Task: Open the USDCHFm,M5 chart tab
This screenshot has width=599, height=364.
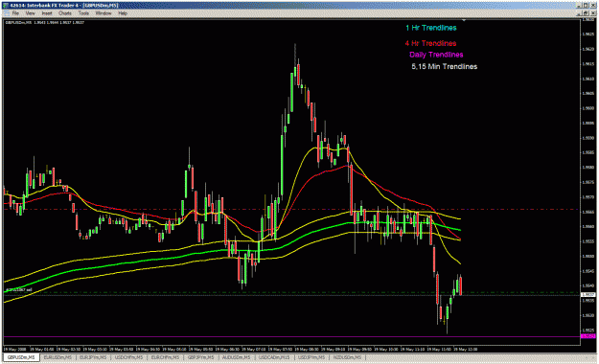Action: pyautogui.click(x=128, y=357)
